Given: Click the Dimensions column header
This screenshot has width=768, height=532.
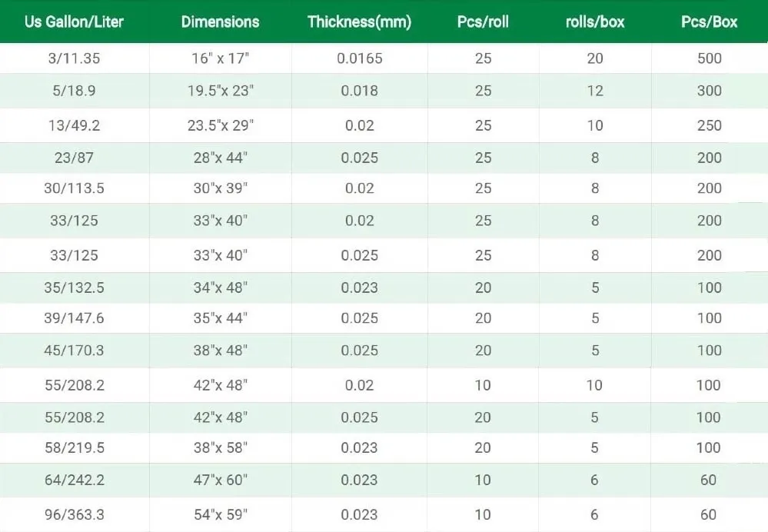Looking at the screenshot, I should click(220, 22).
